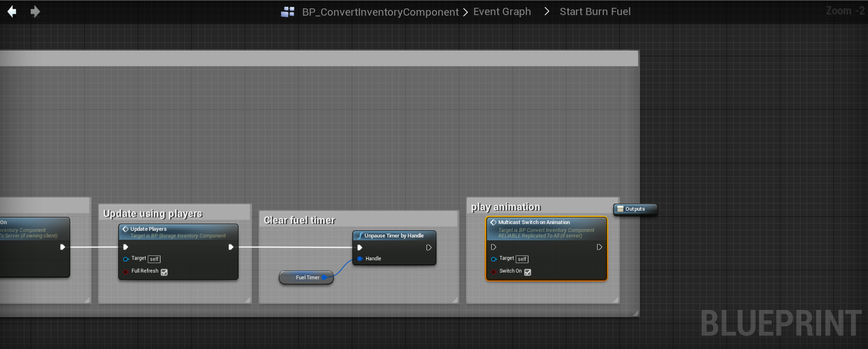Open BP_ConvertInventoryComponent in the breadcrumb
This screenshot has height=349, width=868.
(x=380, y=12)
